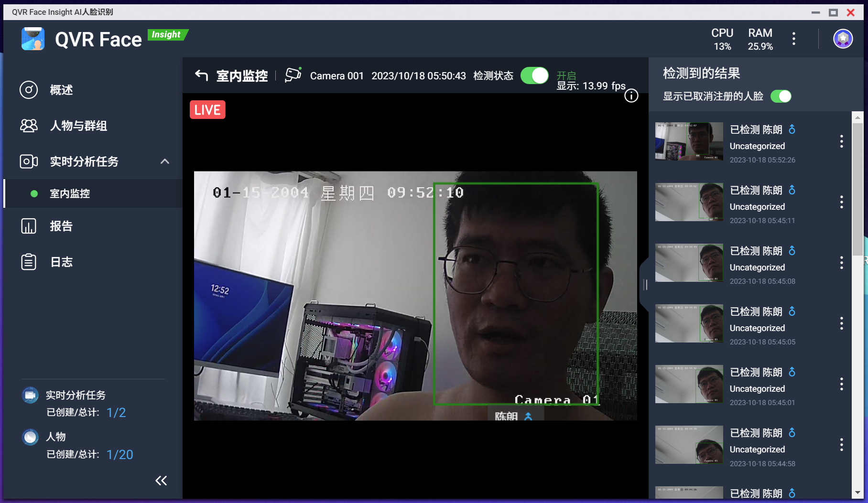Collapse the sidebar with the double-arrow button
Screen dimensions: 868x503
point(161,481)
